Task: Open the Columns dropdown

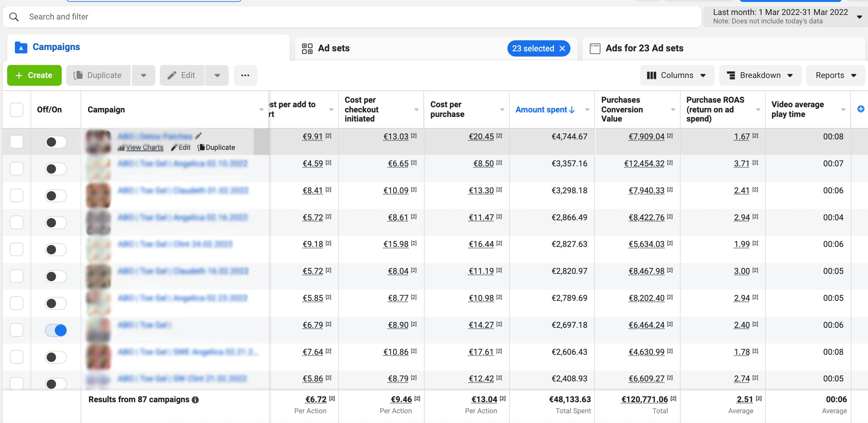Action: [676, 75]
